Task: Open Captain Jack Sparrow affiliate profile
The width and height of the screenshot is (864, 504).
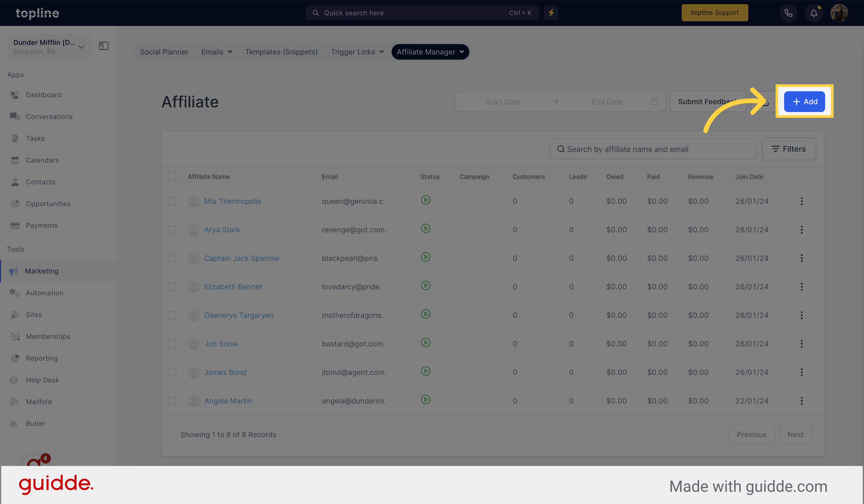Action: point(242,258)
